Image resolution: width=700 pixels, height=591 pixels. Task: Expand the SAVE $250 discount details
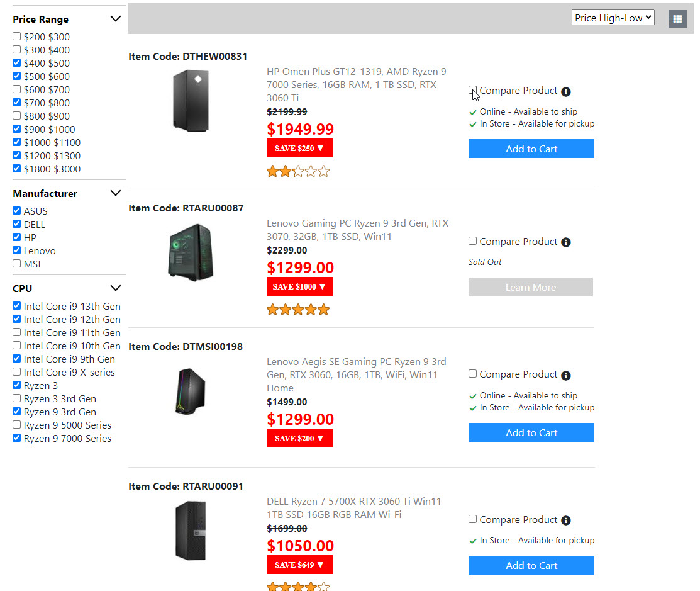(x=299, y=149)
